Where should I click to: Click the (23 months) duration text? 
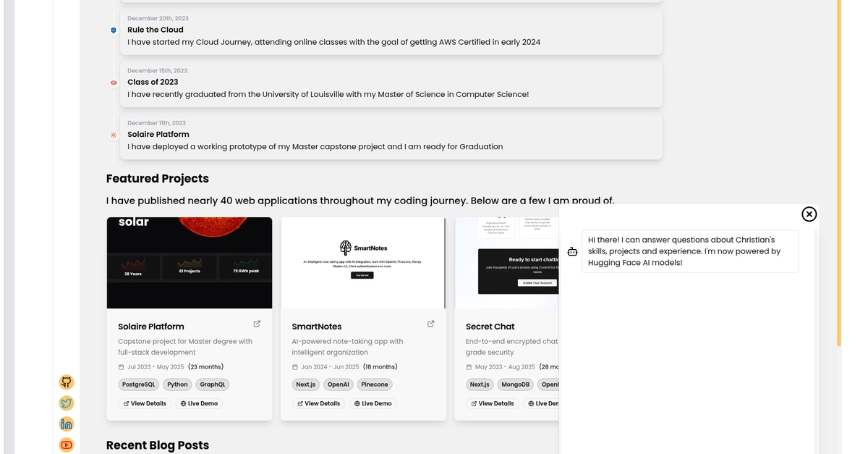tap(206, 367)
